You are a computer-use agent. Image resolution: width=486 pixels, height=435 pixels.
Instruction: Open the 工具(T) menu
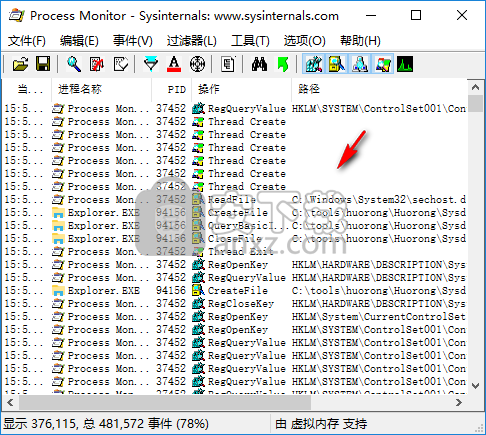click(x=250, y=41)
